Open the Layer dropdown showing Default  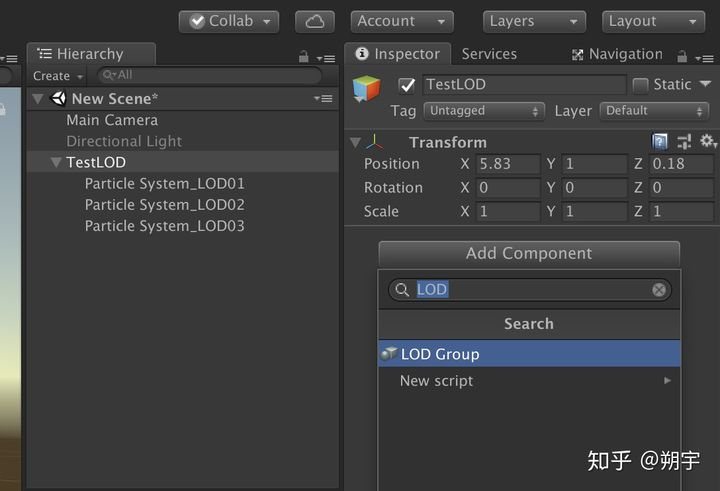coord(654,111)
